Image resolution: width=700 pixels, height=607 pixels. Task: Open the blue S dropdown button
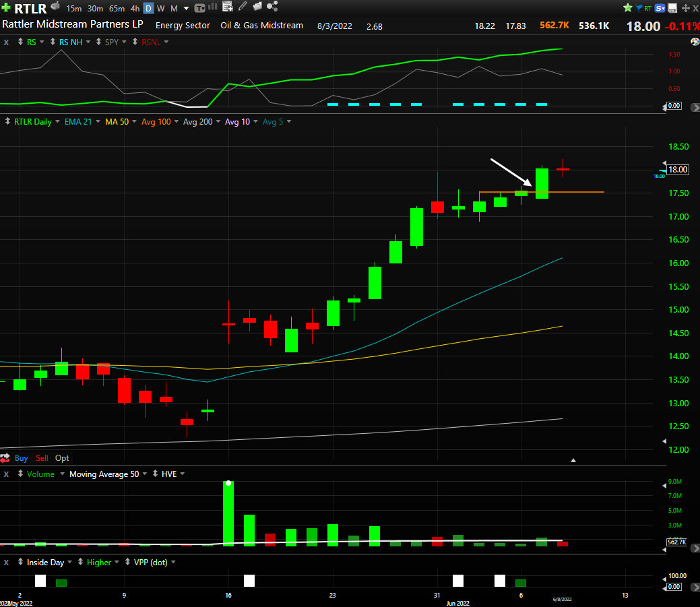pos(660,8)
